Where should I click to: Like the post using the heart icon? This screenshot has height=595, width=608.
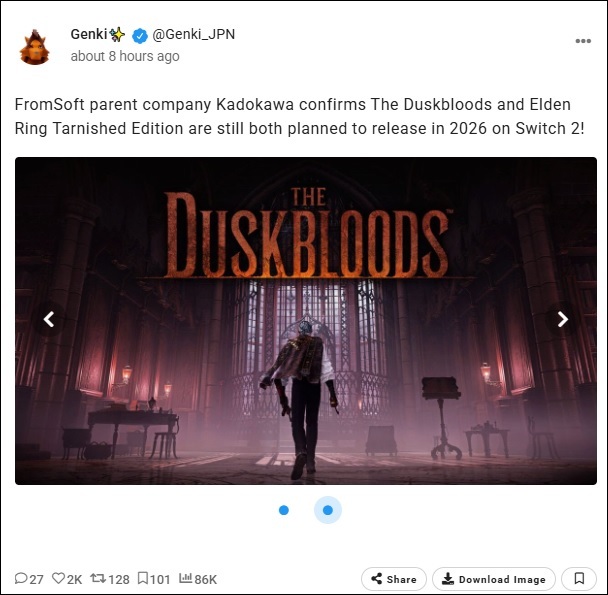tap(59, 578)
